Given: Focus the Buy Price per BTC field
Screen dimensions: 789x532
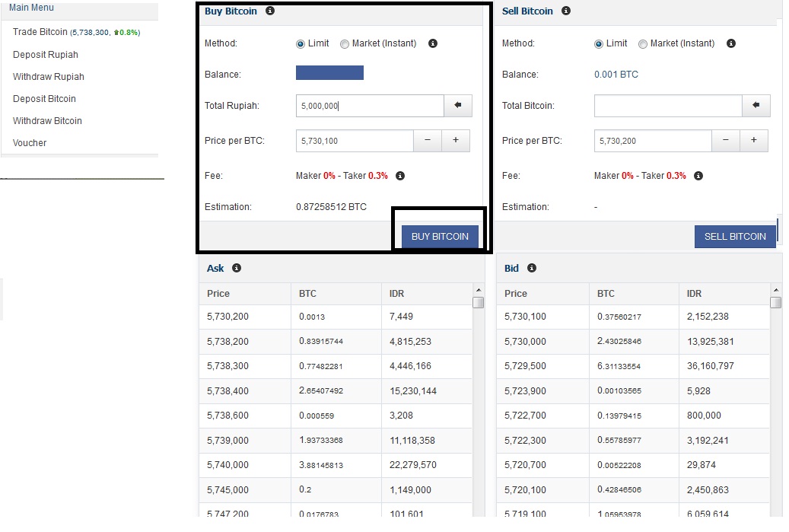Looking at the screenshot, I should (x=355, y=141).
